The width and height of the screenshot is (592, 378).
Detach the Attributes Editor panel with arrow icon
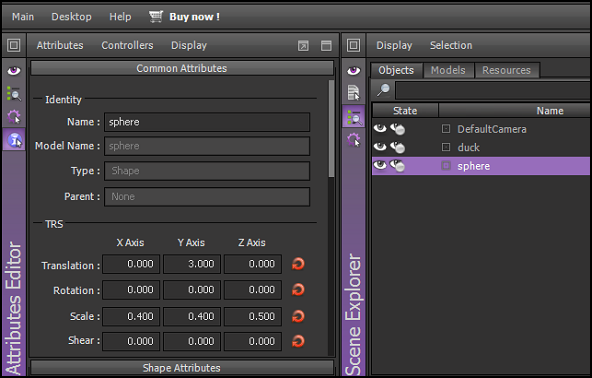(303, 46)
